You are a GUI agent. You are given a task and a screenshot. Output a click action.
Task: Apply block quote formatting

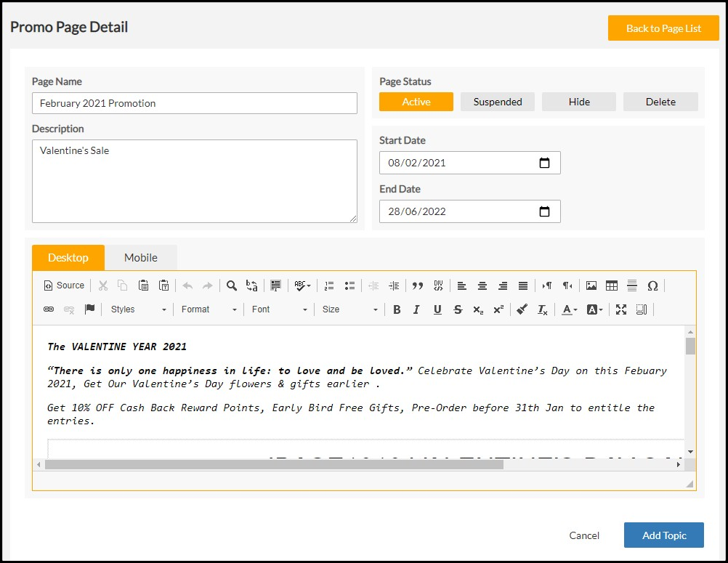click(x=417, y=285)
